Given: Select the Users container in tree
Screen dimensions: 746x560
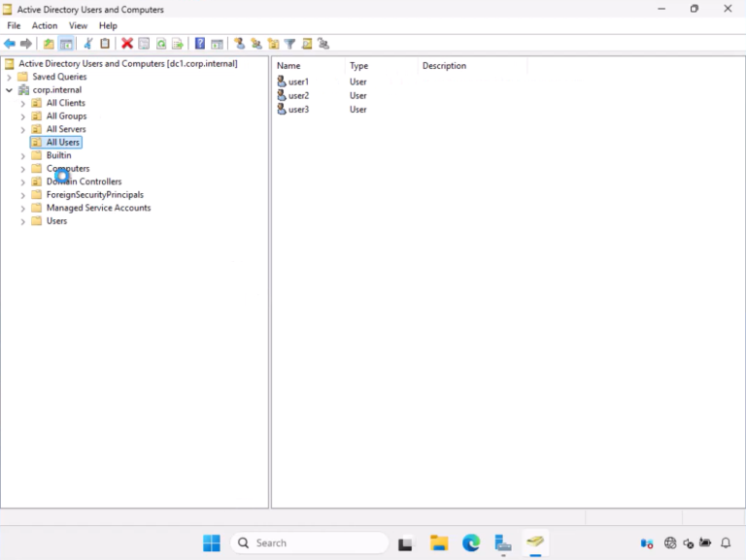Looking at the screenshot, I should tap(56, 221).
